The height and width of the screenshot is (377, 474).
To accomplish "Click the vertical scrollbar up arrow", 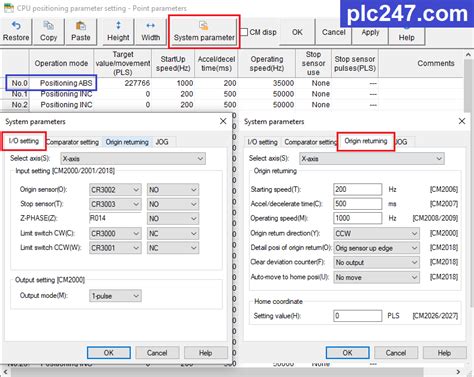I will click(x=468, y=55).
